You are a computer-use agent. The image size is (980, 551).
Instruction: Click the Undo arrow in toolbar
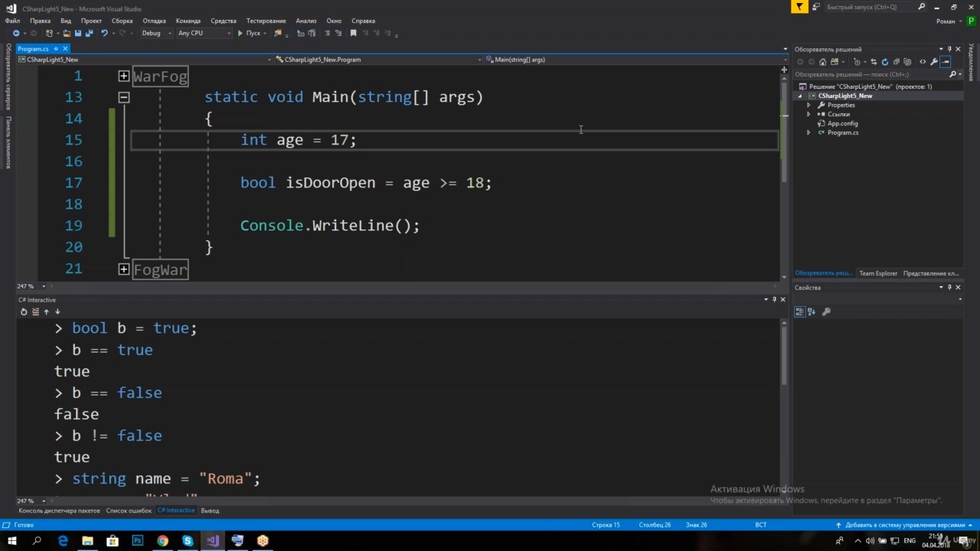click(104, 33)
